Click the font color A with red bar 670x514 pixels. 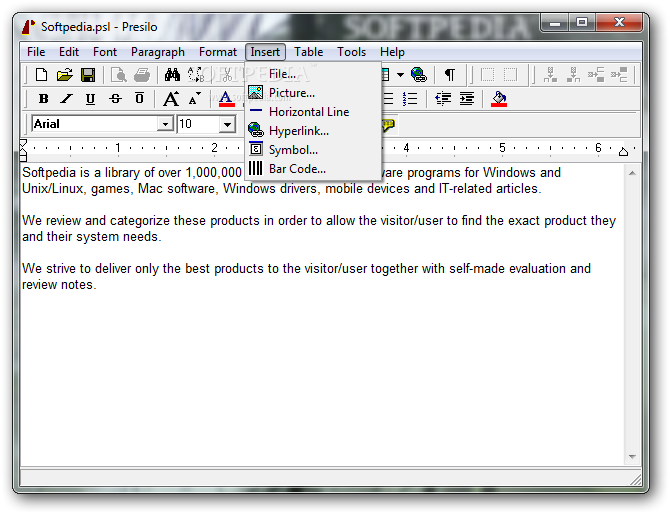click(226, 99)
